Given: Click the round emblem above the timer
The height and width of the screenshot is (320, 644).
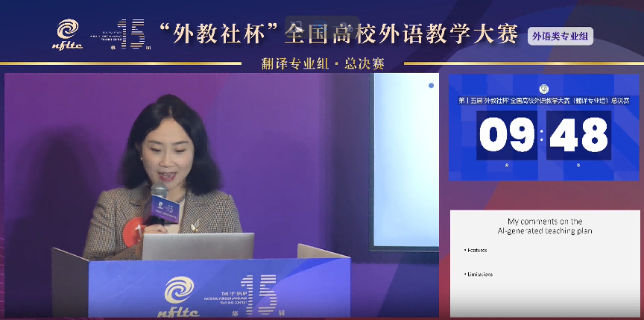Looking at the screenshot, I should point(544,90).
